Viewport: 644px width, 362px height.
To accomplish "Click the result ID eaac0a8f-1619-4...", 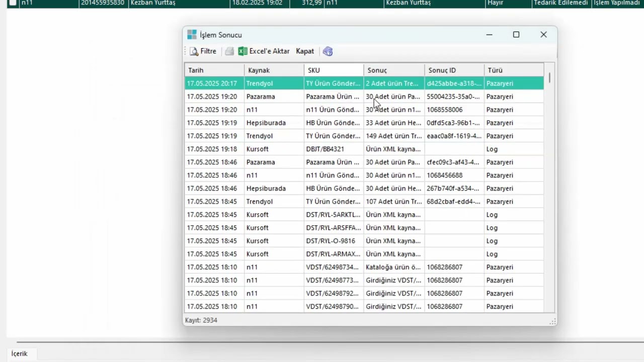I will click(x=454, y=136).
